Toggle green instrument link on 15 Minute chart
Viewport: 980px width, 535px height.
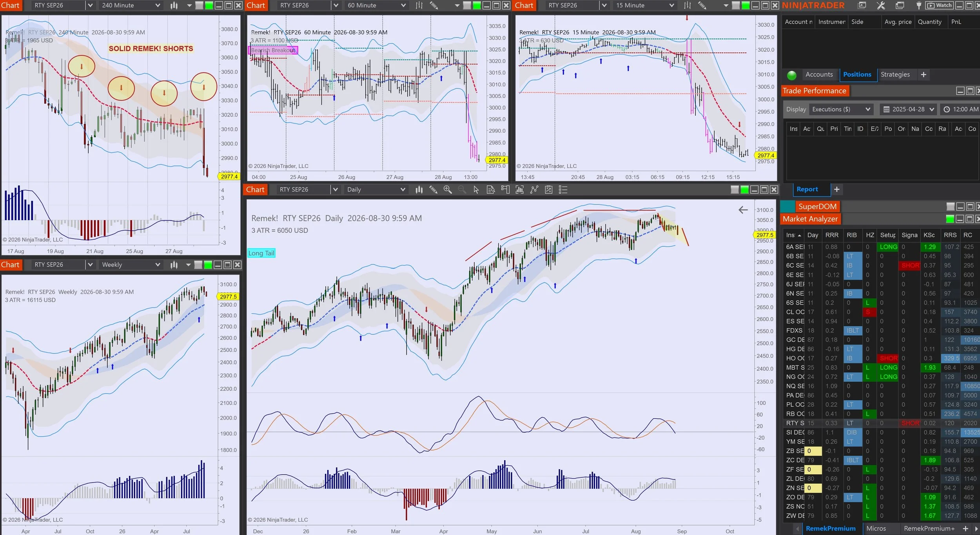click(746, 5)
